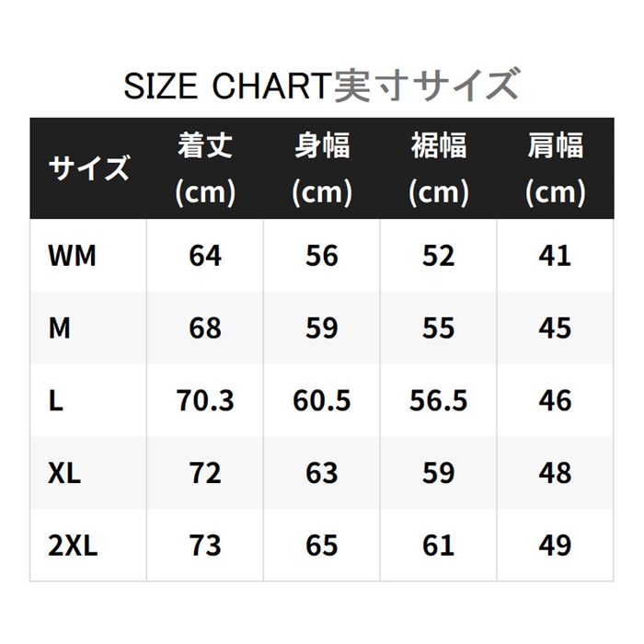644x644 pixels.
Task: Click the 56.5 hem width cell
Action: 438,400
